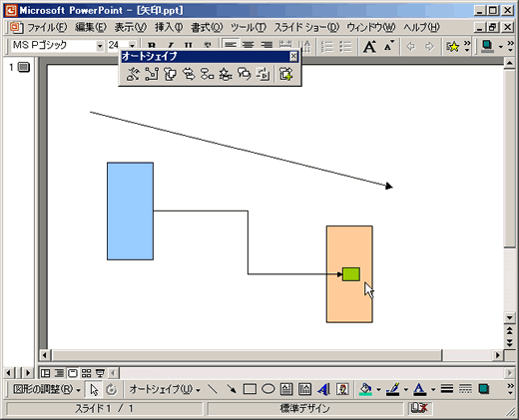Insert WordArt from the drawing toolbar

pos(323,389)
